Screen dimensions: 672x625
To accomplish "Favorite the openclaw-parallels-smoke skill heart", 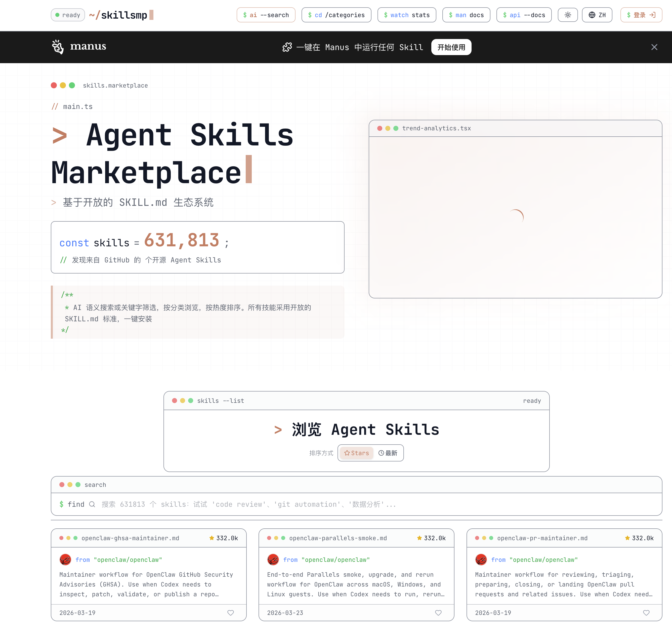I will point(438,613).
